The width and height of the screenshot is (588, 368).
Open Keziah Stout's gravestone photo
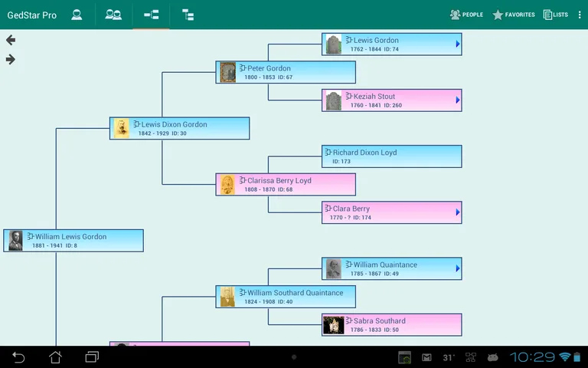coord(333,100)
